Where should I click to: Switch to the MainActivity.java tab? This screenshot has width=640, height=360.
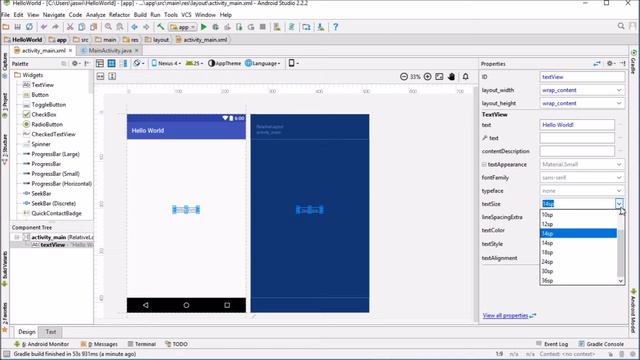click(110, 51)
